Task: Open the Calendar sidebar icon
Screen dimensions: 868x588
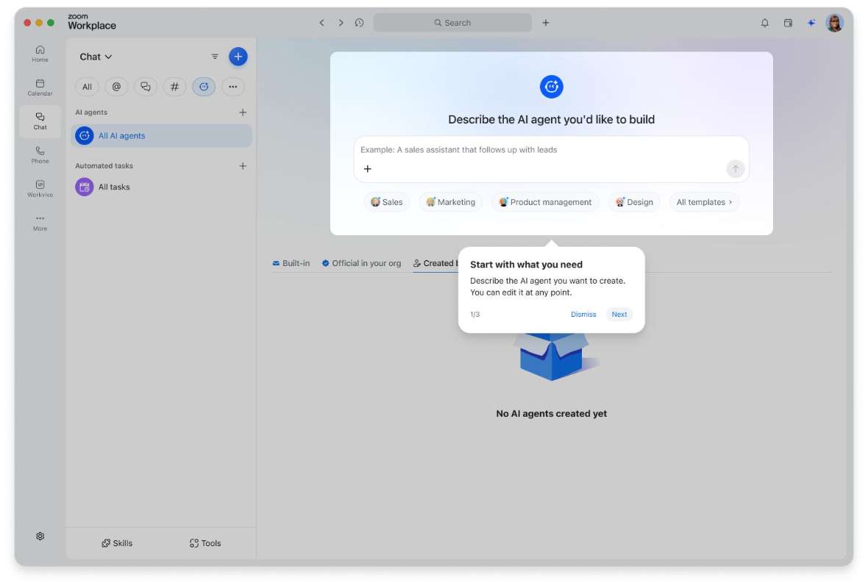Action: tap(40, 87)
